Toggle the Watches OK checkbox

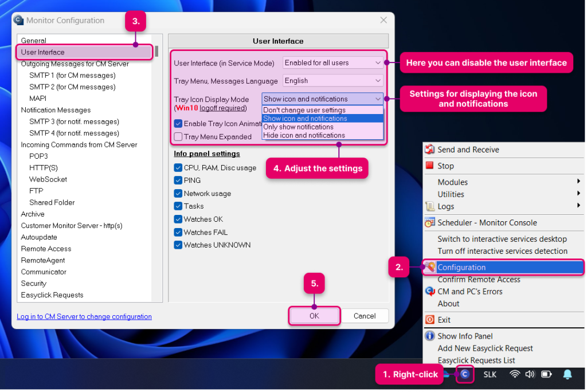tap(179, 219)
